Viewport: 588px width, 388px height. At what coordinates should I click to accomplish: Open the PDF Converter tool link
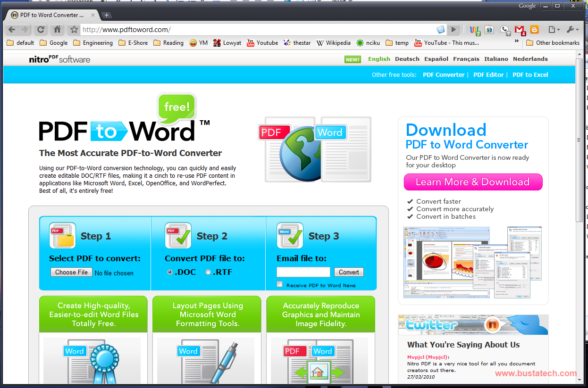click(x=444, y=74)
